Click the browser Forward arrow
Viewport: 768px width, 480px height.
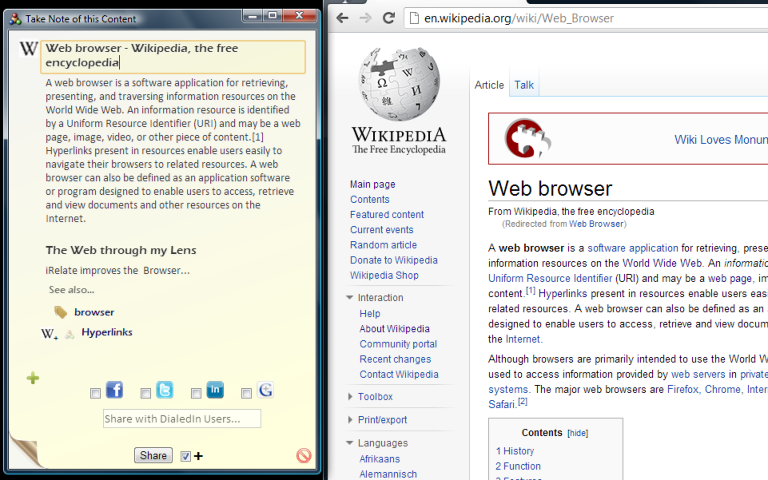click(365, 18)
